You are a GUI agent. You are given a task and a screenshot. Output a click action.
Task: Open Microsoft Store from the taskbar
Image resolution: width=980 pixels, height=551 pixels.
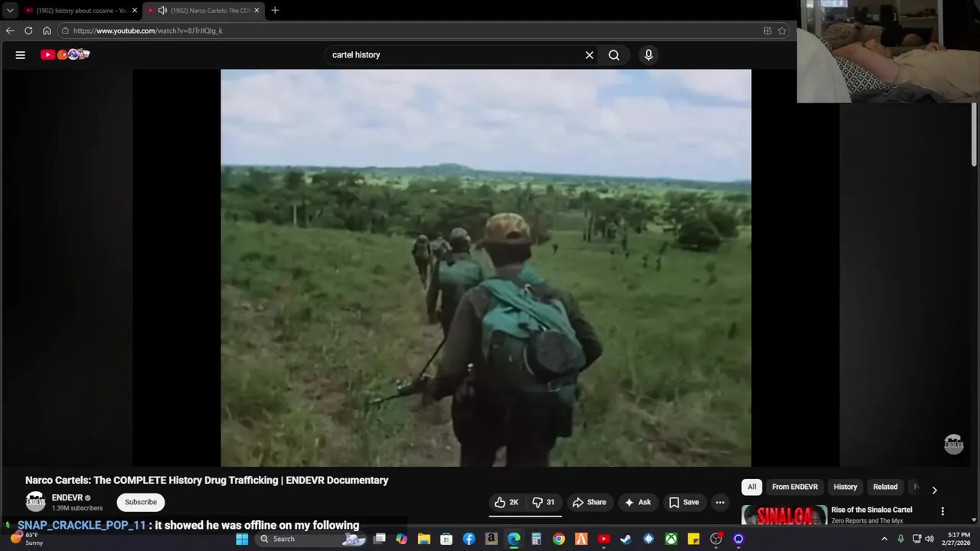(446, 539)
